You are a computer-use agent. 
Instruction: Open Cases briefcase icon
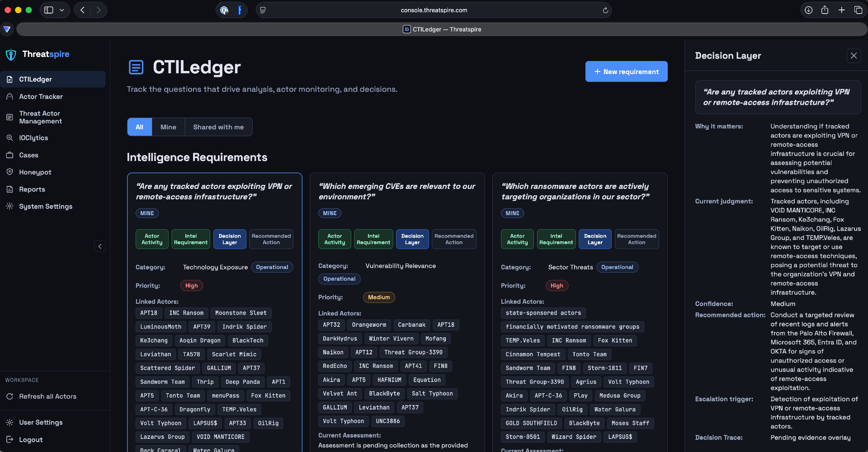tap(9, 155)
